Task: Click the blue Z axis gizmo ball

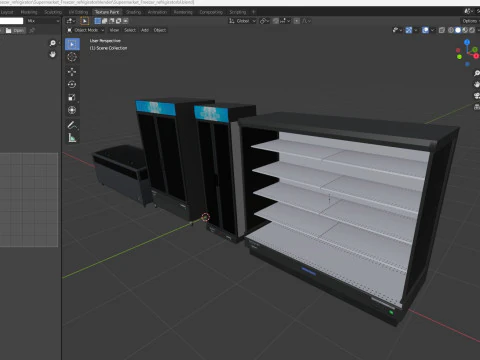Action: [x=467, y=42]
